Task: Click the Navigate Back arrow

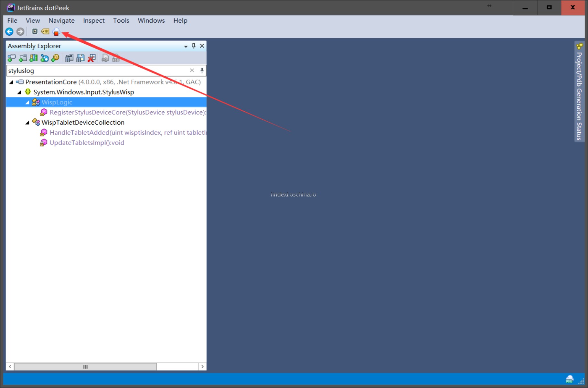Action: (x=9, y=32)
